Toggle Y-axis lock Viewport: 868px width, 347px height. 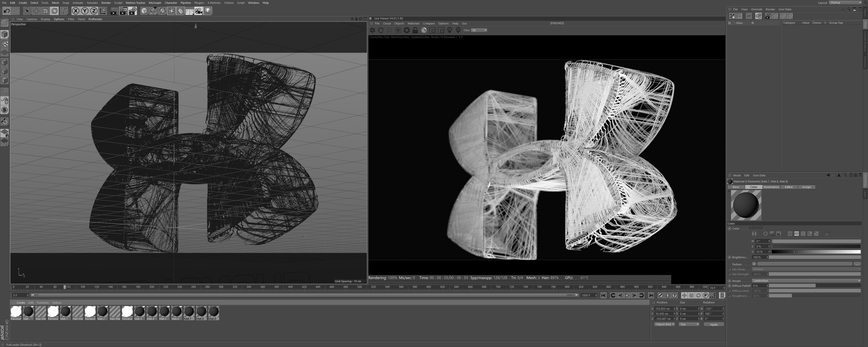coord(85,11)
